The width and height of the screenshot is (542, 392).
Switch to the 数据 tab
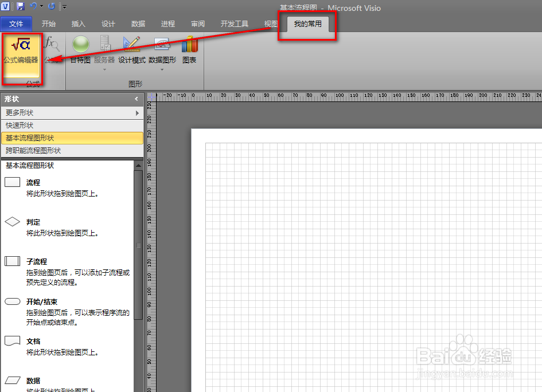pos(138,24)
